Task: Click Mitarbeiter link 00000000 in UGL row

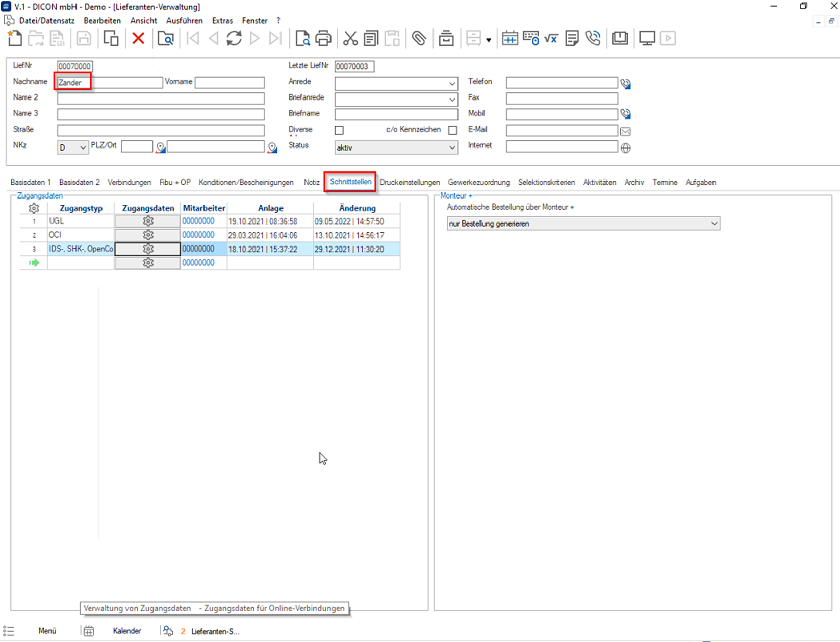Action: 198,221
